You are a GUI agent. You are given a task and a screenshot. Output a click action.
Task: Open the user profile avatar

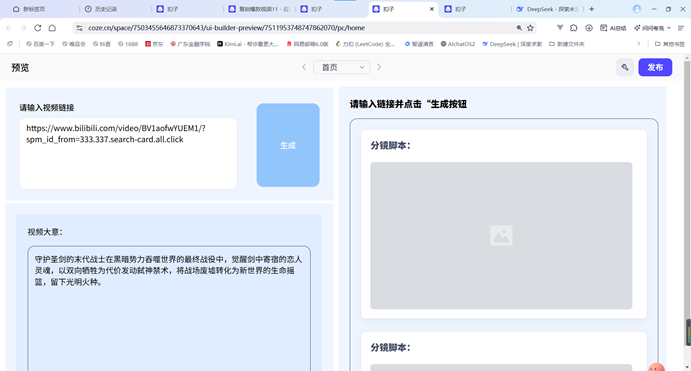click(637, 9)
